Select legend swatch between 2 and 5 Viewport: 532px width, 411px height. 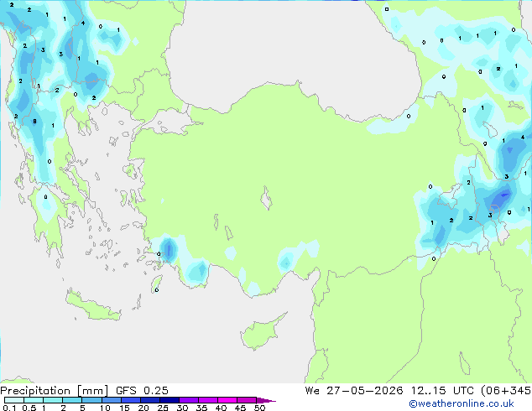click(x=72, y=400)
